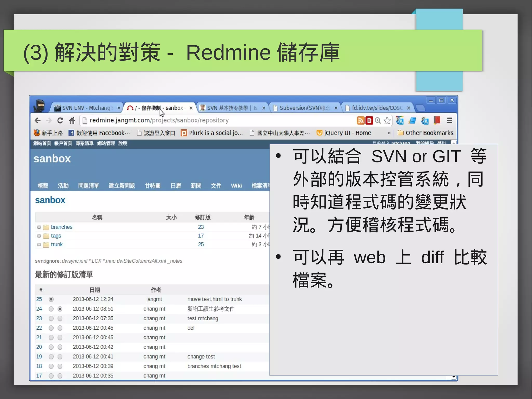This screenshot has width=532, height=399.
Task: Click the Plurk bookmark
Action: (212, 133)
